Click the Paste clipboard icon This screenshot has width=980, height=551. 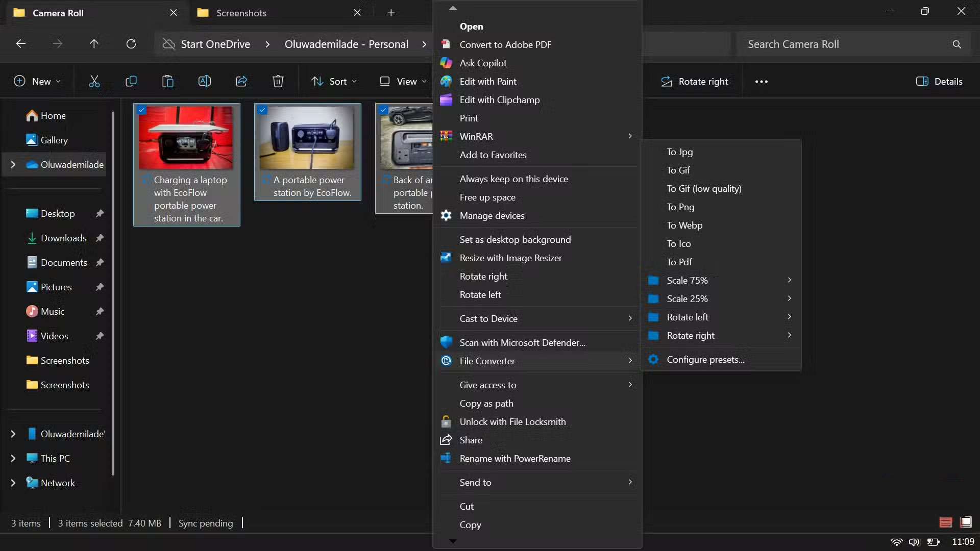pos(167,82)
